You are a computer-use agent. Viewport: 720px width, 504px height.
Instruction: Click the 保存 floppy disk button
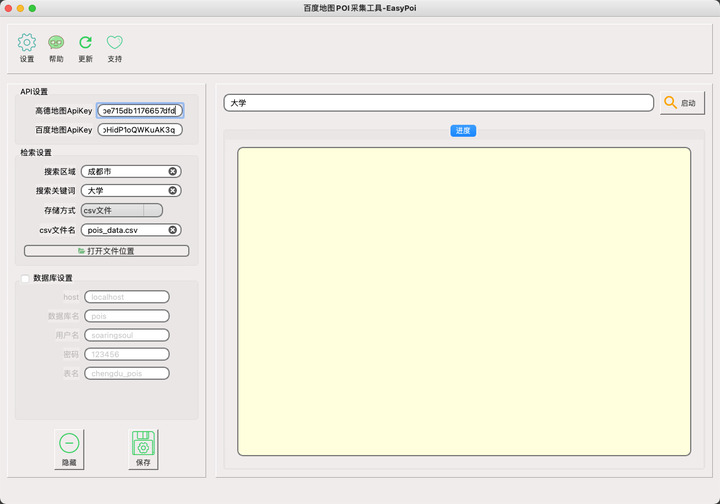coord(143,449)
